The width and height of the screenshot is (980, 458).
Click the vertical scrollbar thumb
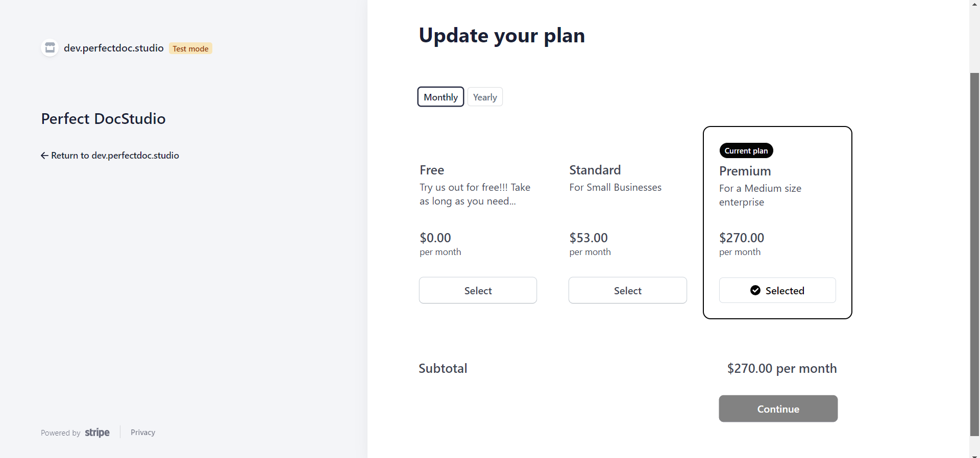coord(974,255)
